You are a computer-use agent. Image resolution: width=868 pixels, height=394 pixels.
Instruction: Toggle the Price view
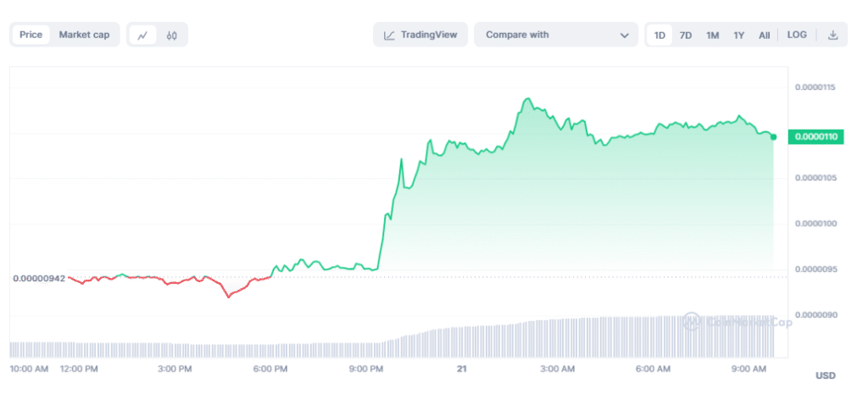[31, 35]
